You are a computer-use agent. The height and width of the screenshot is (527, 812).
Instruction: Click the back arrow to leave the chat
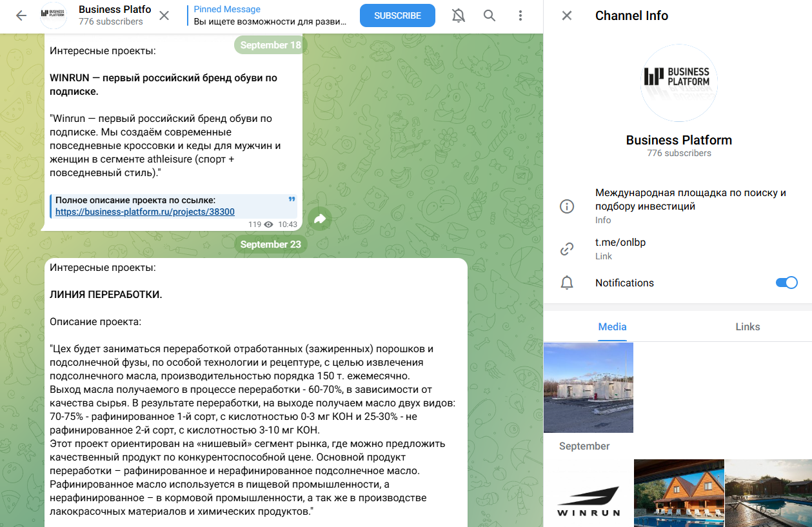(x=21, y=15)
